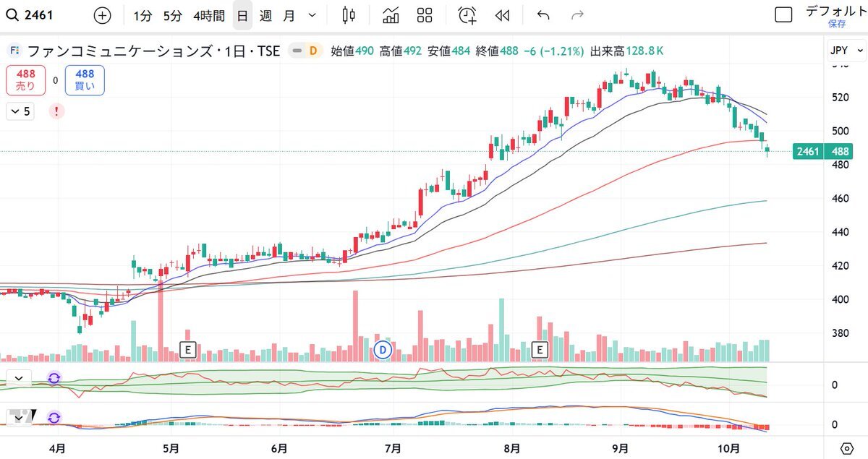This screenshot has height=459, width=868.
Task: Click the blue 買い buy button
Action: tap(84, 80)
